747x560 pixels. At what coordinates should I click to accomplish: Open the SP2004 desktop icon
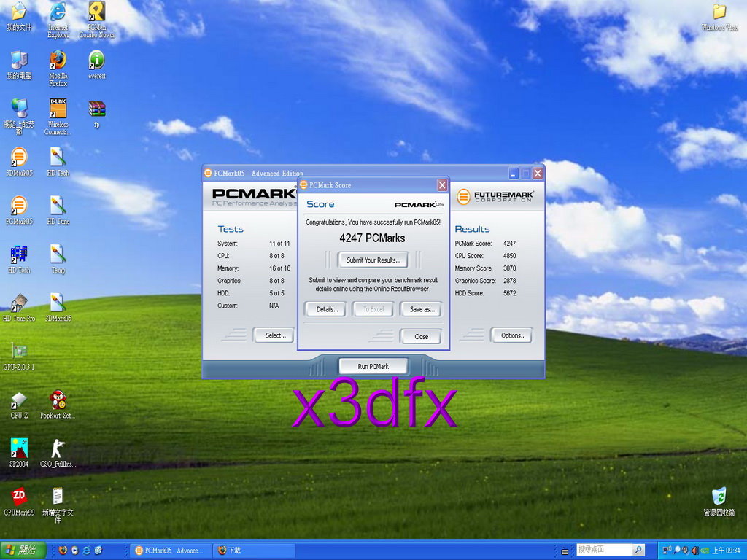[19, 453]
